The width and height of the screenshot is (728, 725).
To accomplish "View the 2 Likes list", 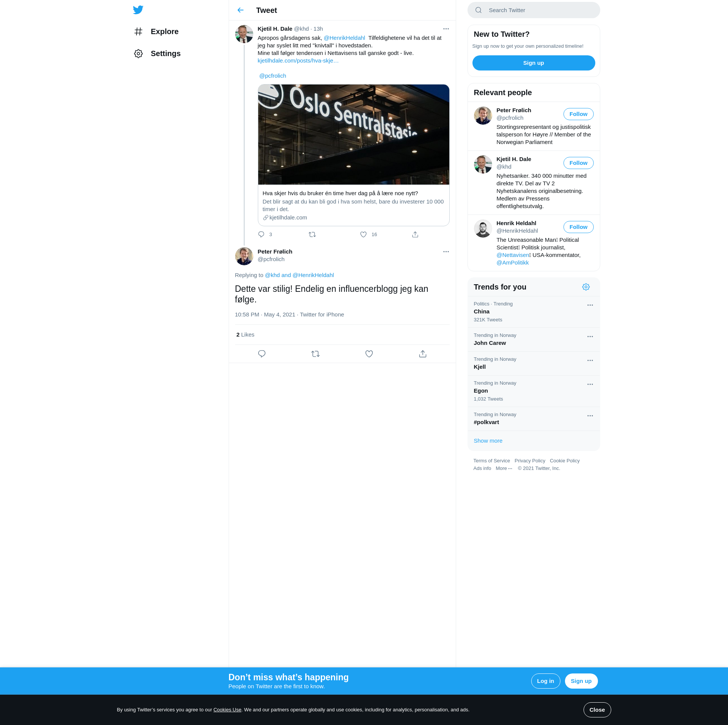I will (x=245, y=335).
